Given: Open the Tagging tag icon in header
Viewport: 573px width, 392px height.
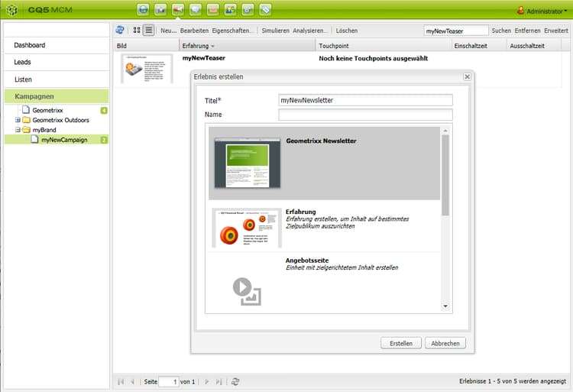Looking at the screenshot, I should pyautogui.click(x=265, y=9).
